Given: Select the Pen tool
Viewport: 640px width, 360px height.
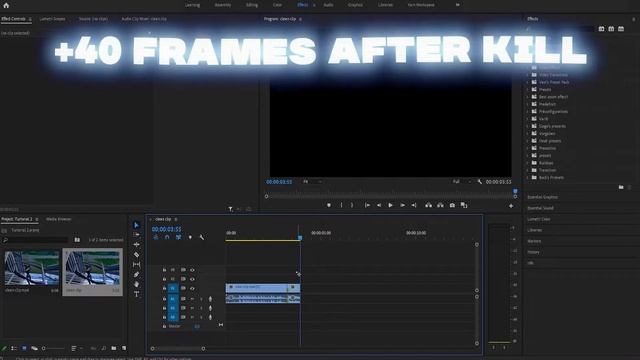Looking at the screenshot, I should 136,274.
